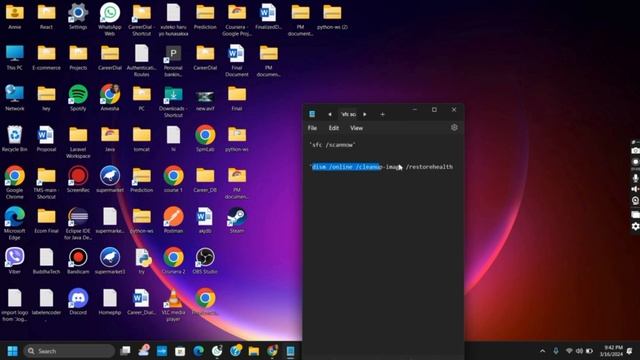
Task: Select the BuddhaTech file
Action: [46, 261]
